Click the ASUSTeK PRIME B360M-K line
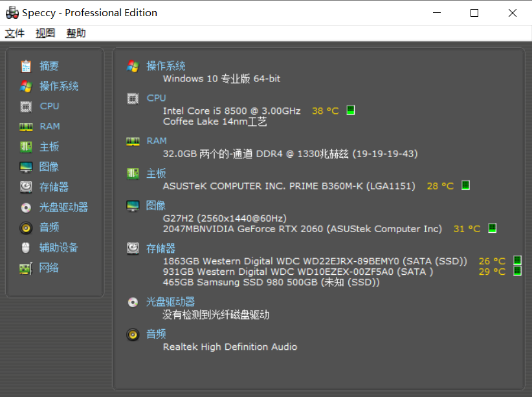Viewport: 532px width, 397px height. pos(289,186)
